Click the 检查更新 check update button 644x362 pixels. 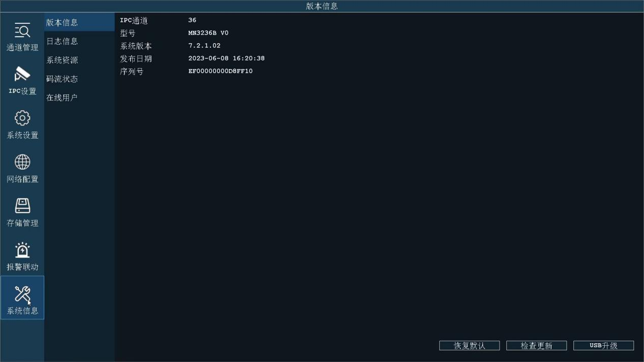pos(536,346)
